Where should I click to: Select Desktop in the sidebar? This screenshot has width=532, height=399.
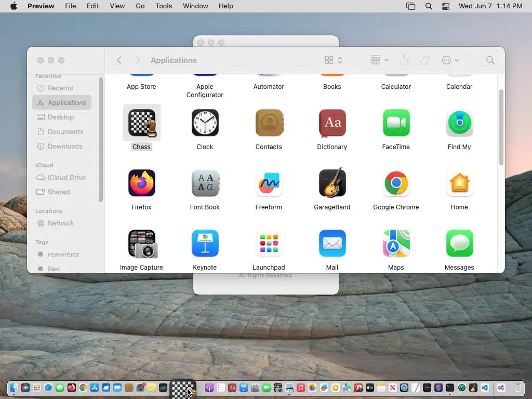tap(62, 117)
